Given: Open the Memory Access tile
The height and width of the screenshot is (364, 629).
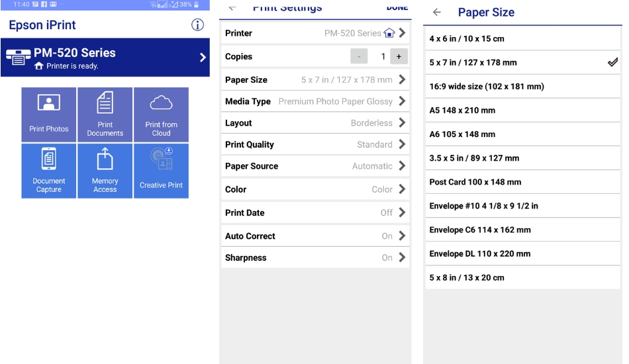Looking at the screenshot, I should pyautogui.click(x=105, y=171).
